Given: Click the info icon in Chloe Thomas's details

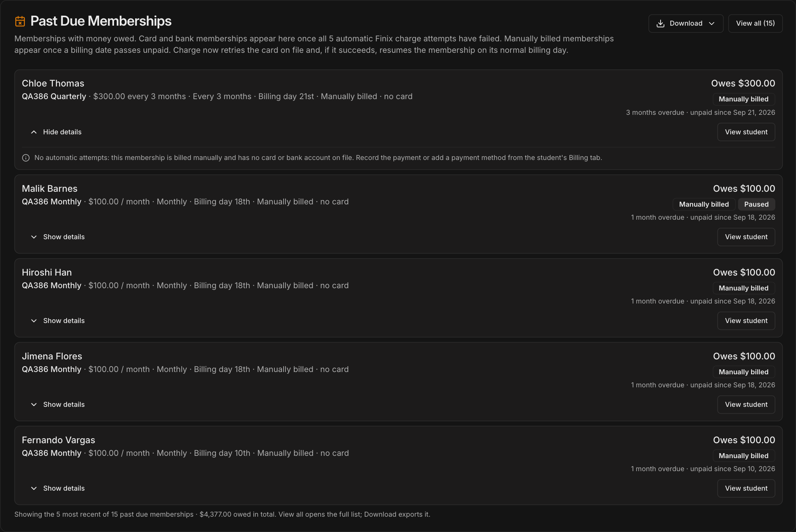Looking at the screenshot, I should coord(26,158).
